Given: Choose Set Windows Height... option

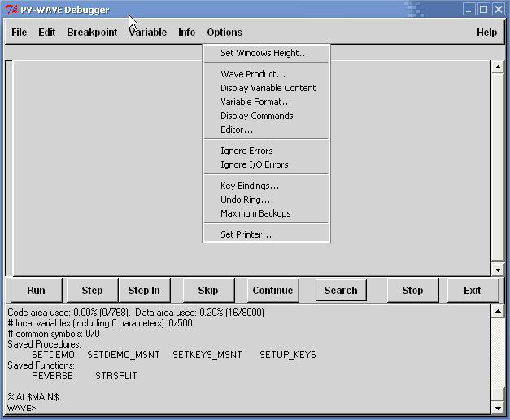Looking at the screenshot, I should (266, 53).
